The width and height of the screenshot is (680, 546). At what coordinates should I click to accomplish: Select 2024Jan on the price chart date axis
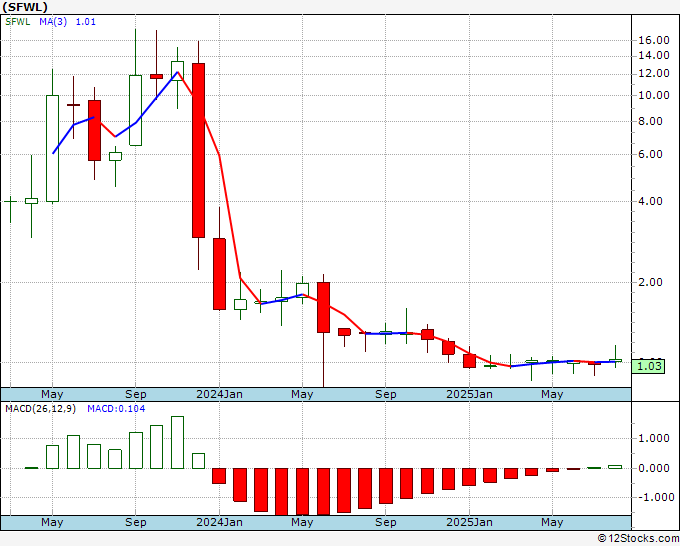[219, 394]
